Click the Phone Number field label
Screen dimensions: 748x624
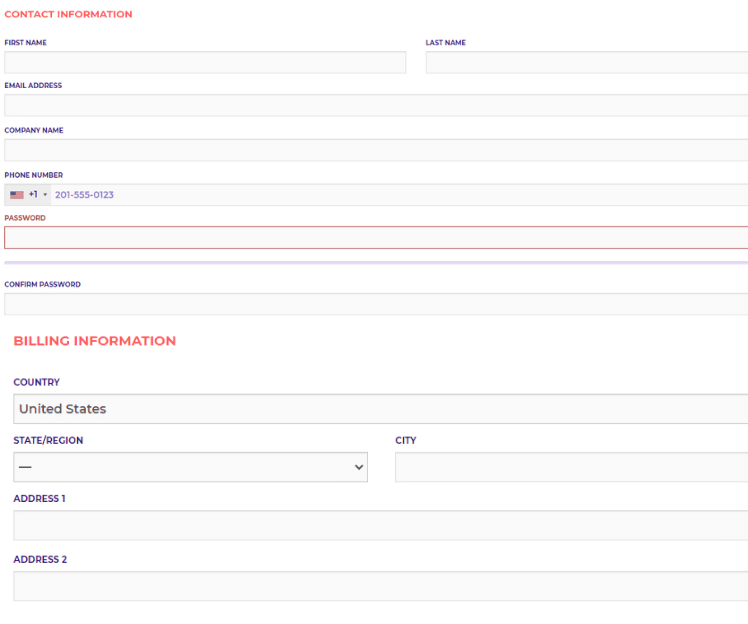point(33,175)
